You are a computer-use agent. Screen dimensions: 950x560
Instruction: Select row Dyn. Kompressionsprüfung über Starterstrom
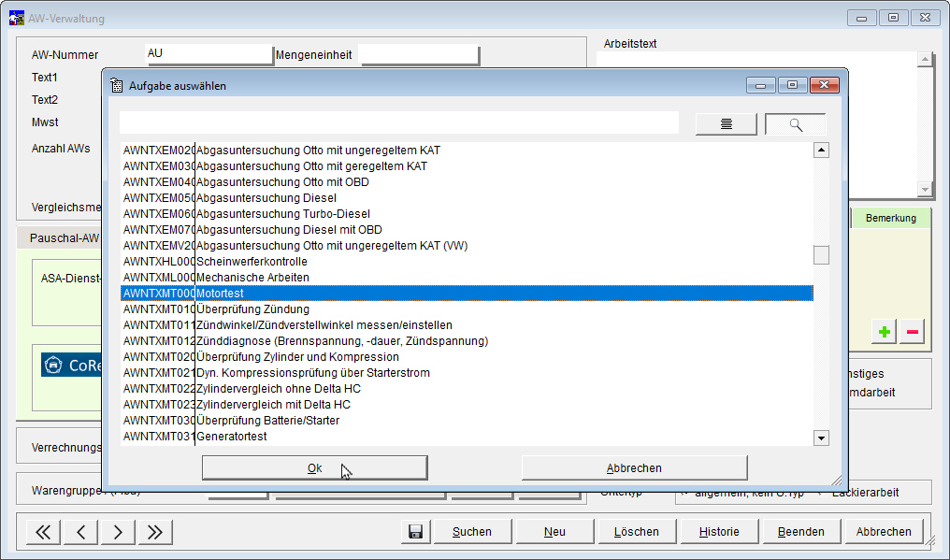467,373
